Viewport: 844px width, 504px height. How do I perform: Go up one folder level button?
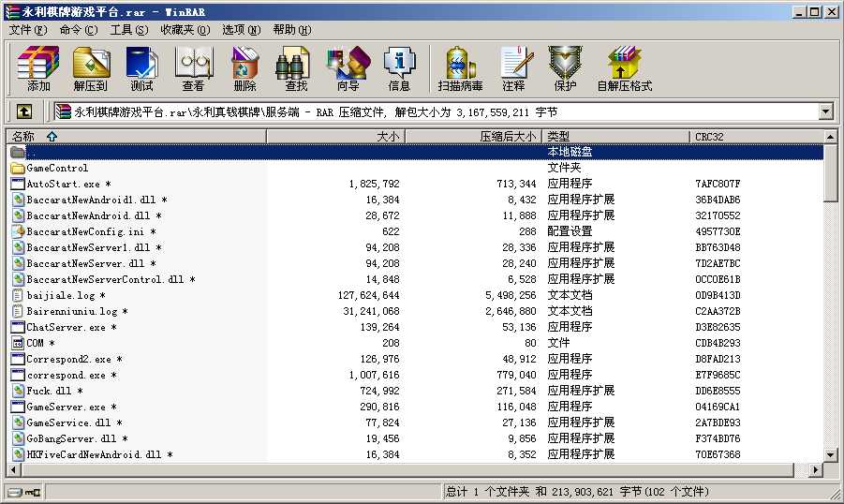[23, 111]
